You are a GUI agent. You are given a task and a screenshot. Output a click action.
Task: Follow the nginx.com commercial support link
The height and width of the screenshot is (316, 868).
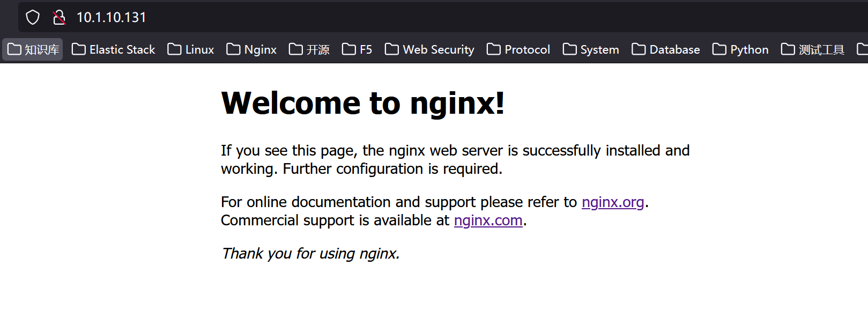click(488, 221)
